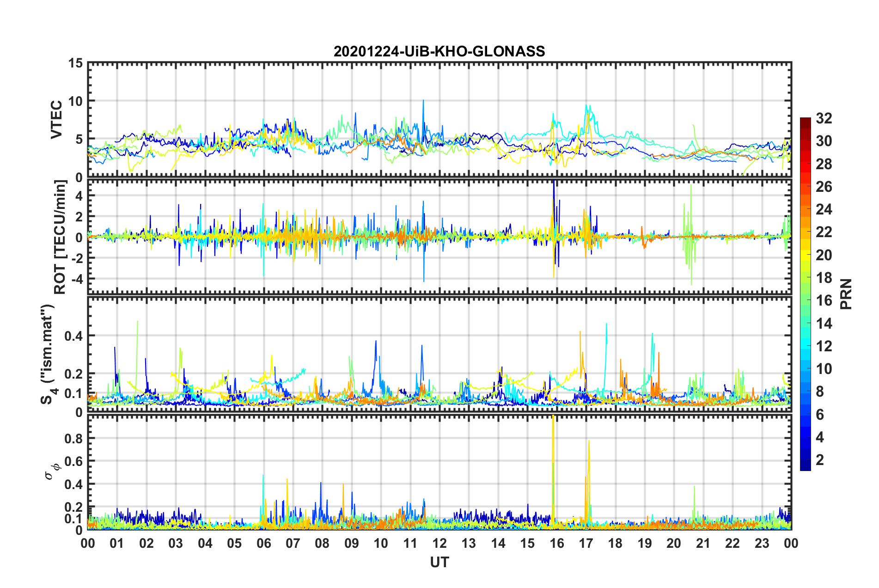Select the 13 hour tick label
This screenshot has width=879, height=588.
click(469, 543)
